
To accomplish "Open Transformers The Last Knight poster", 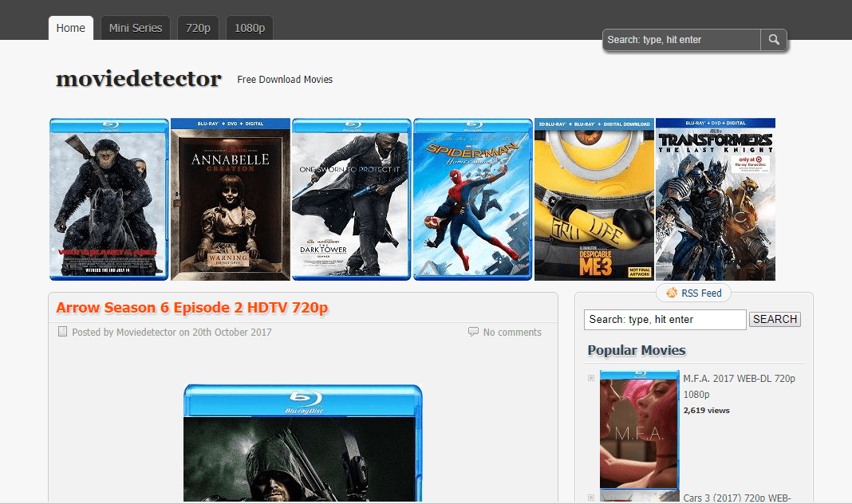I will [x=716, y=199].
